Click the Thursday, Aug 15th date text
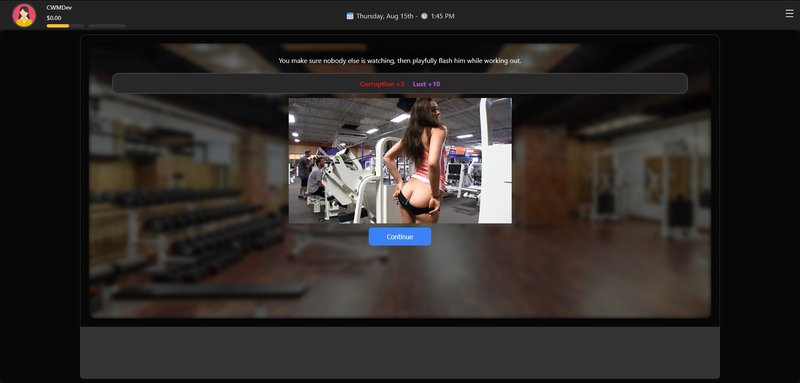The image size is (800, 383). pos(385,16)
